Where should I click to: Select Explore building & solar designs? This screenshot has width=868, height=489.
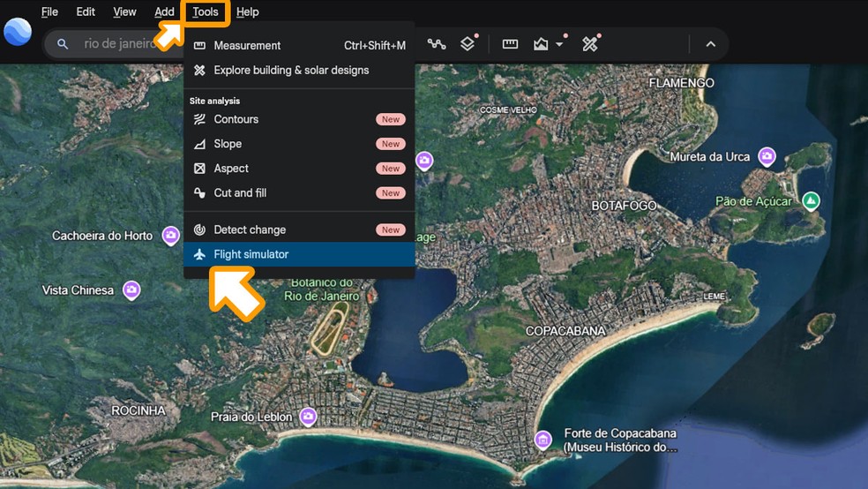(300, 71)
